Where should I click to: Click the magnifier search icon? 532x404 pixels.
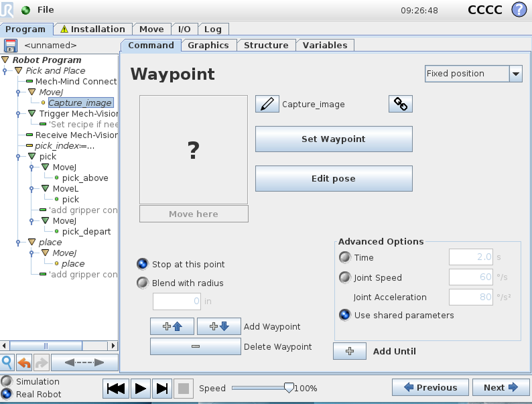(7, 362)
